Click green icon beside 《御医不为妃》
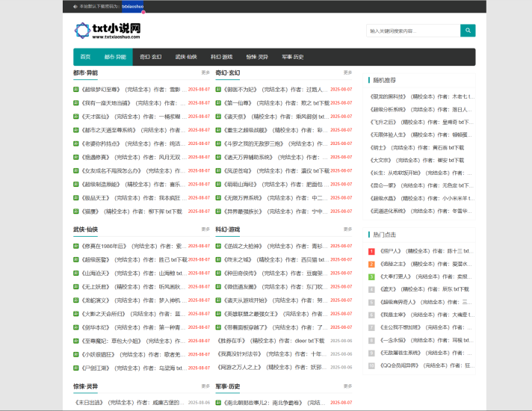 tap(218, 90)
